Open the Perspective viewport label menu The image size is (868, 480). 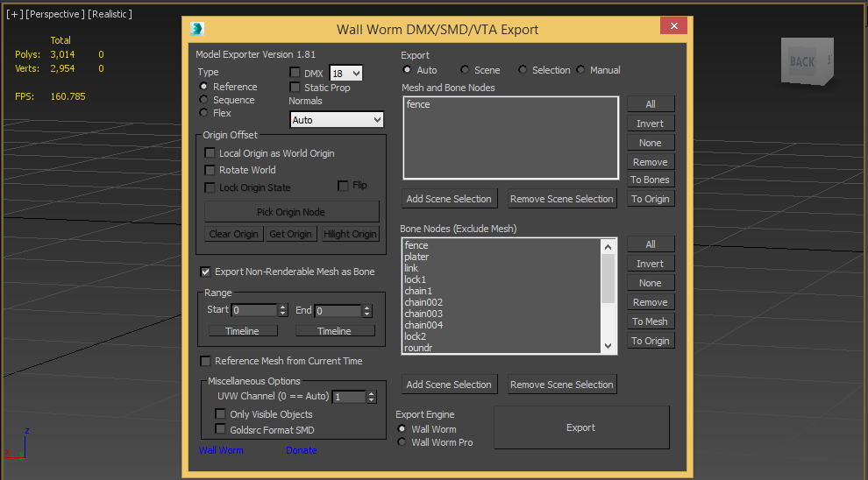(55, 14)
